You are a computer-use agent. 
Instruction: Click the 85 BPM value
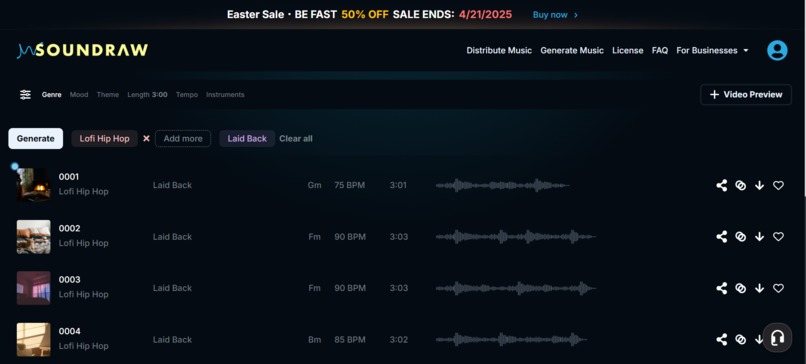tap(350, 339)
